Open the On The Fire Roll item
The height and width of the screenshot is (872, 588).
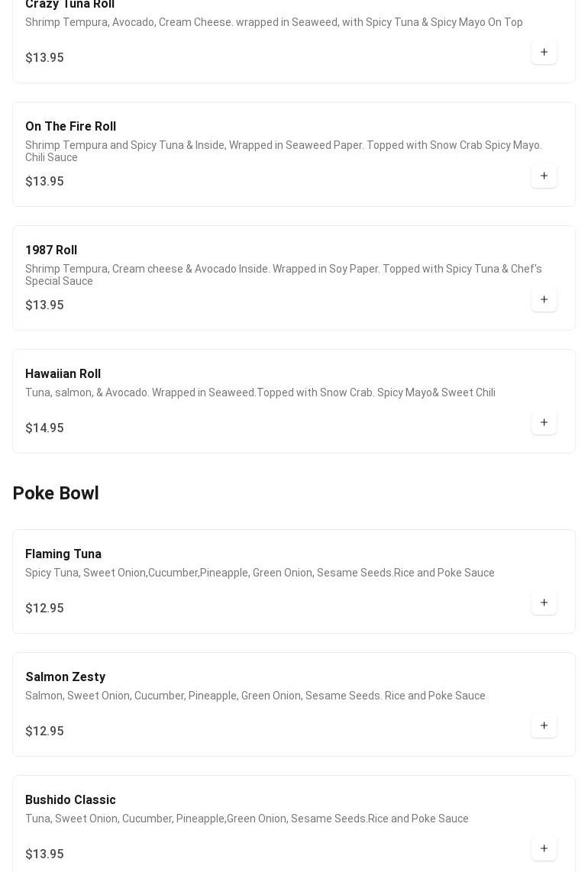pyautogui.click(x=70, y=127)
